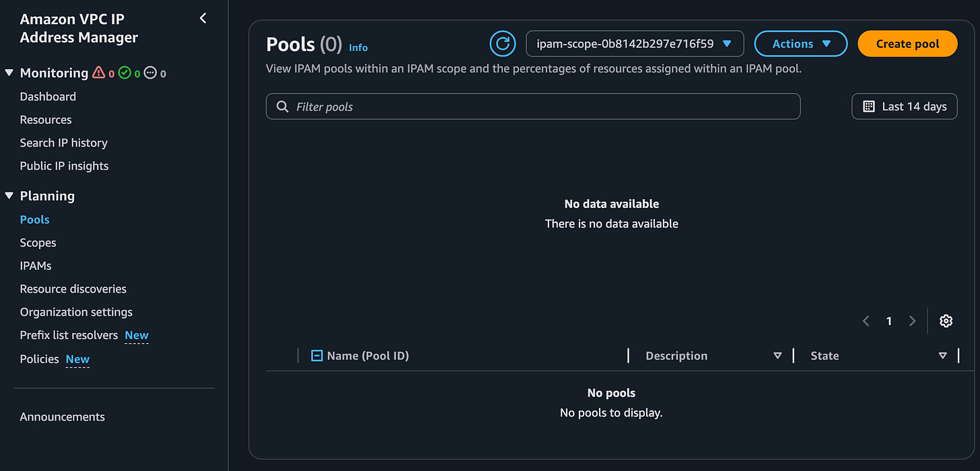
Task: Click the State column header
Action: (x=825, y=356)
